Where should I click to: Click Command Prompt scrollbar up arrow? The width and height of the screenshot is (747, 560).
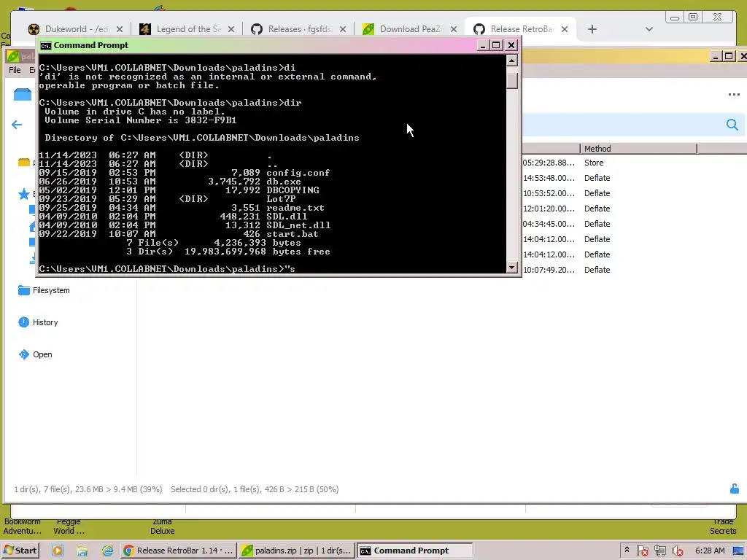click(511, 61)
